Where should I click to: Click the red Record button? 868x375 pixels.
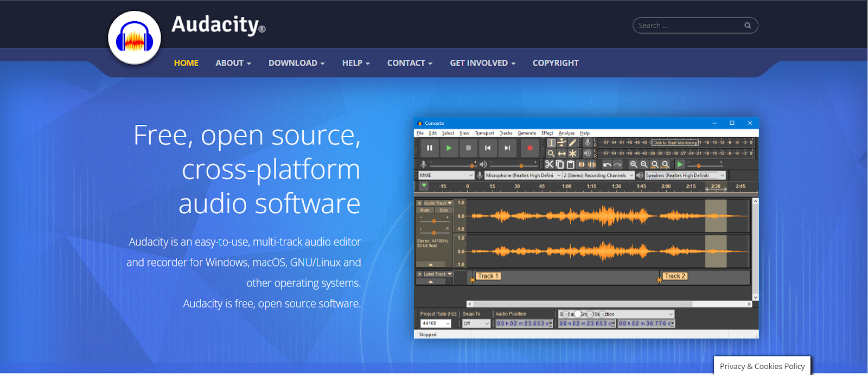point(529,148)
